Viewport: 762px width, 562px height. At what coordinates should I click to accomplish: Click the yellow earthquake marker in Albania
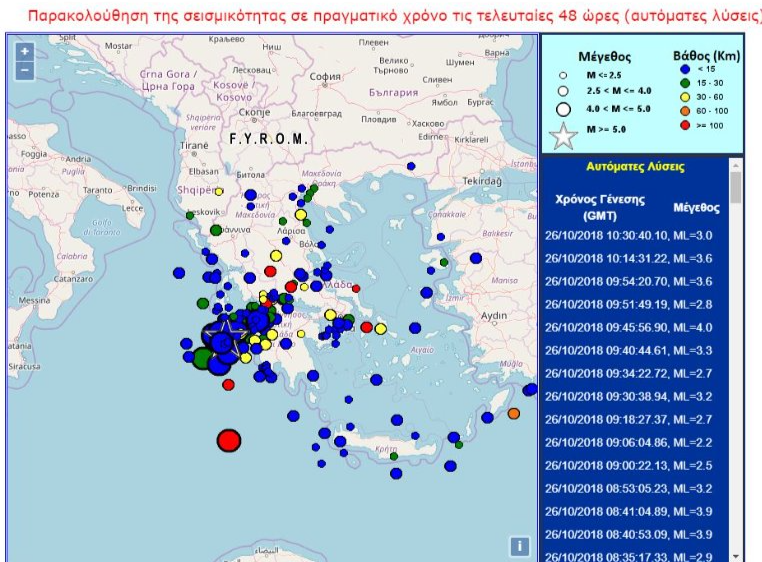[219, 192]
